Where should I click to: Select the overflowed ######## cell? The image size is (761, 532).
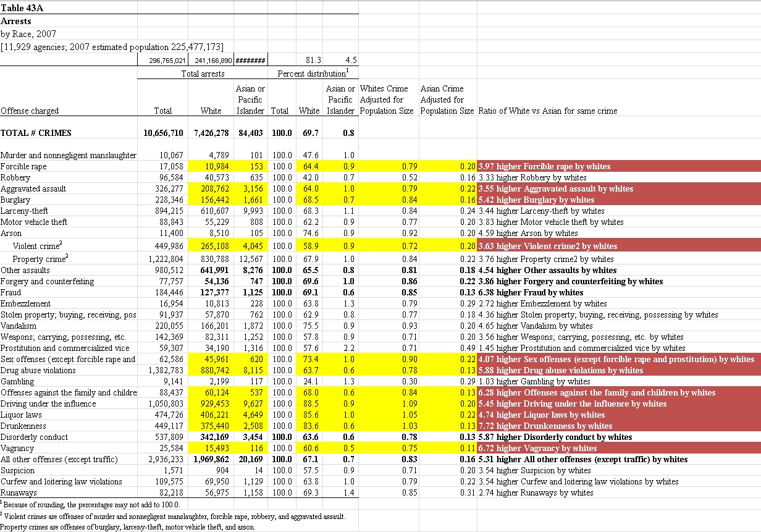(250, 61)
